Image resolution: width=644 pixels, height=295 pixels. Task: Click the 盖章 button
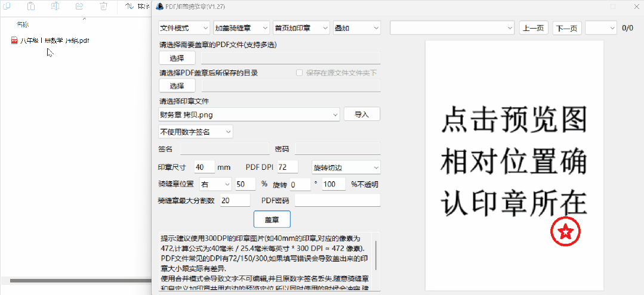pyautogui.click(x=272, y=219)
